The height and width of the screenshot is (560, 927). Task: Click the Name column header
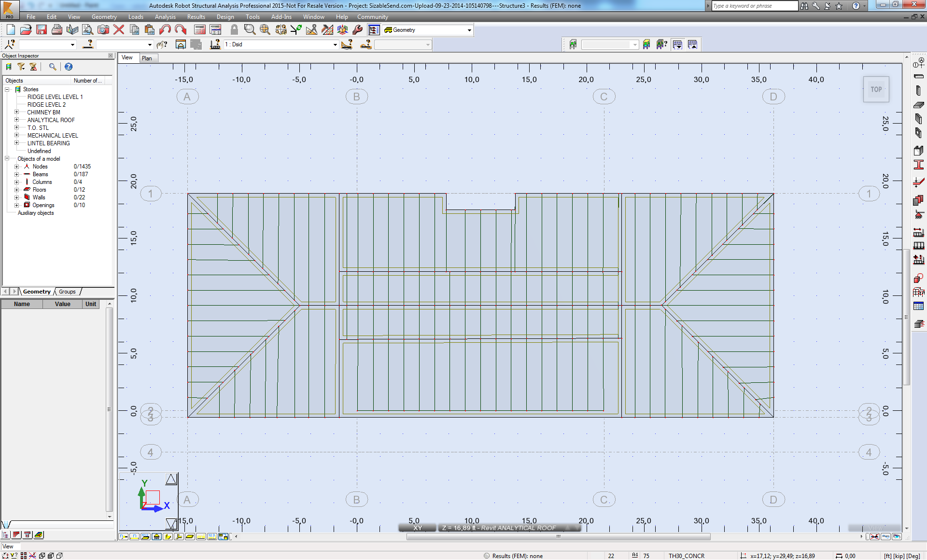coord(22,304)
